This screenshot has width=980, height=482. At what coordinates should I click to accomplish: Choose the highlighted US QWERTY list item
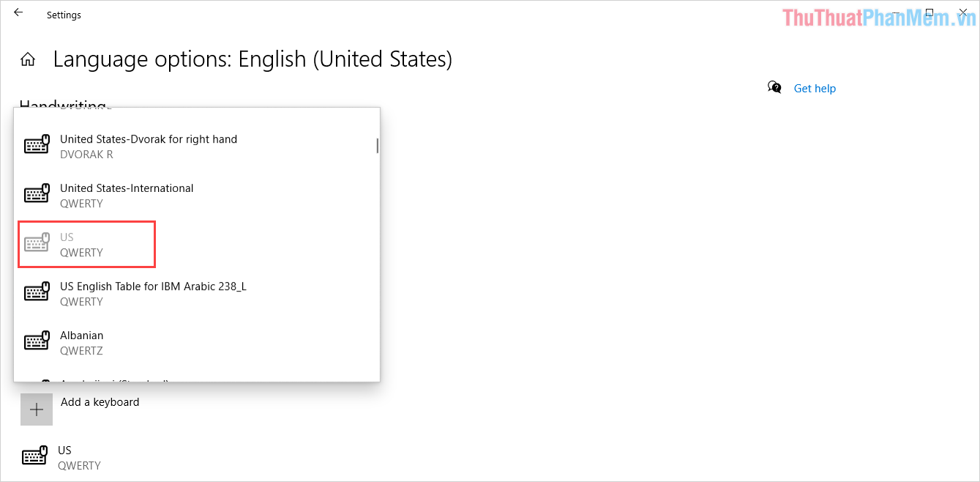pyautogui.click(x=86, y=244)
